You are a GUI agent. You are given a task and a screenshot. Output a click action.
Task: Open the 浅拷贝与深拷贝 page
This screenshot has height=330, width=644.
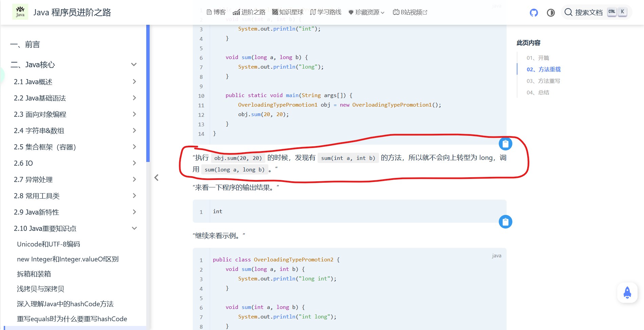pos(40,289)
